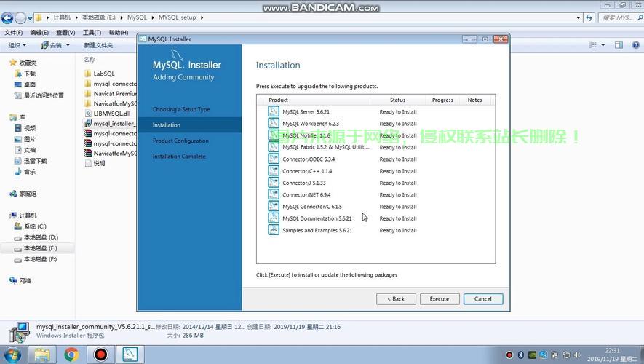Viewport: 644px width, 364px height.
Task: Click the Explorer search input box
Action: pyautogui.click(x=615, y=17)
